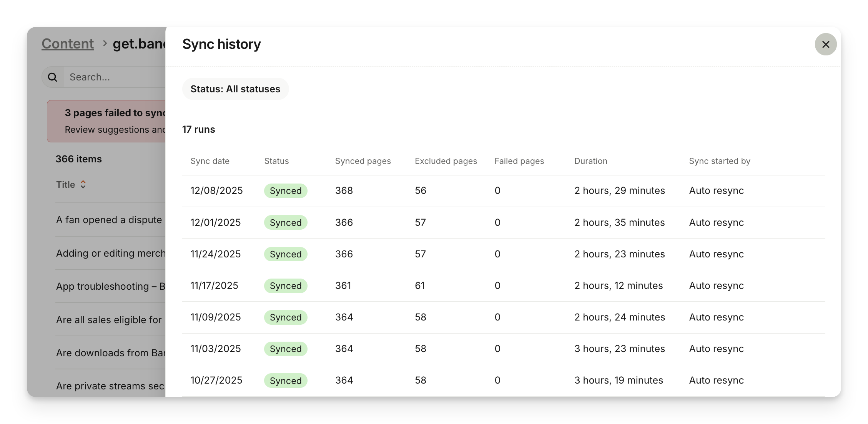Click the Sync date column header
868x424 pixels.
(x=210, y=161)
